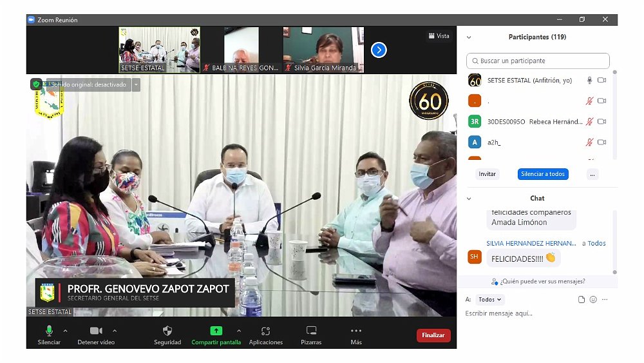
Task: Toggle the microphone icon for SETSE ESTATAL
Action: (589, 81)
